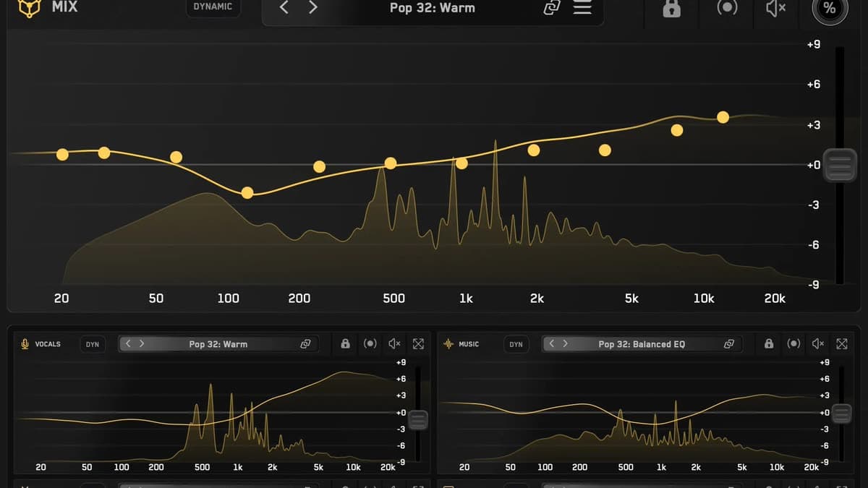Select the EQ node on curve at 500 Hz
868x488 pixels.
(x=391, y=163)
